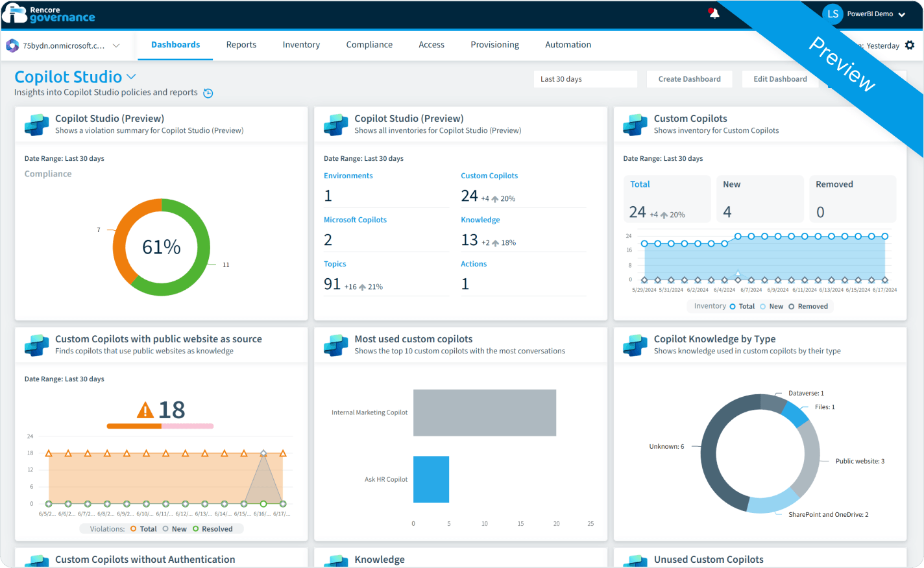Open the Topics link
The width and height of the screenshot is (924, 568).
click(x=335, y=264)
